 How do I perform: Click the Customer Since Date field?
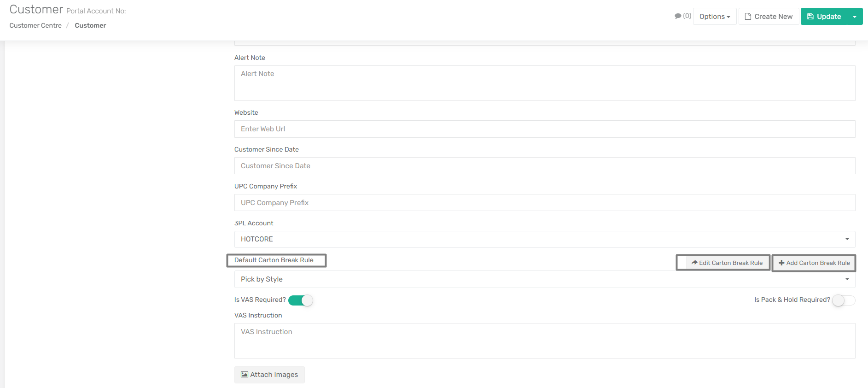tap(545, 166)
